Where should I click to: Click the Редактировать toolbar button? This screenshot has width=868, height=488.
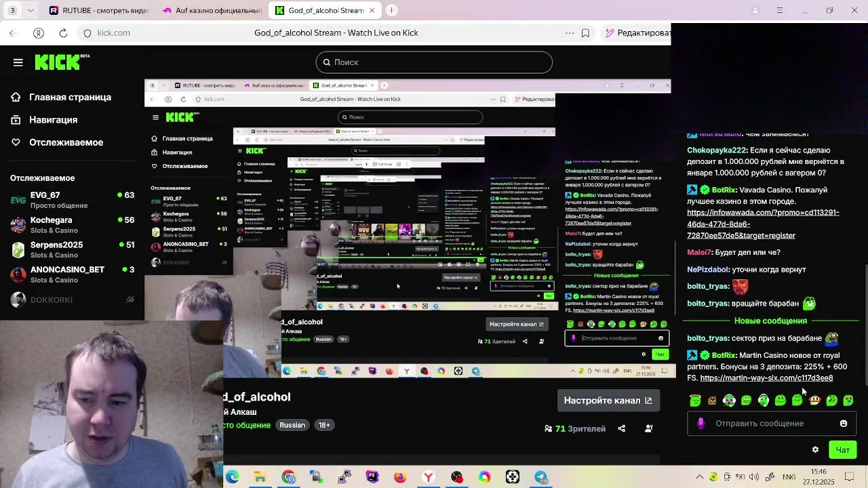pyautogui.click(x=637, y=33)
